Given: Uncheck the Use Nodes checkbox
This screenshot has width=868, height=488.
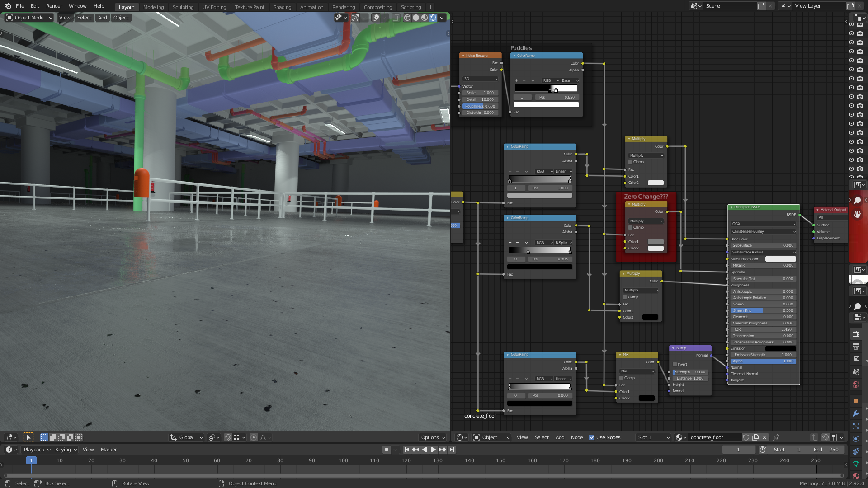Looking at the screenshot, I should click(592, 437).
